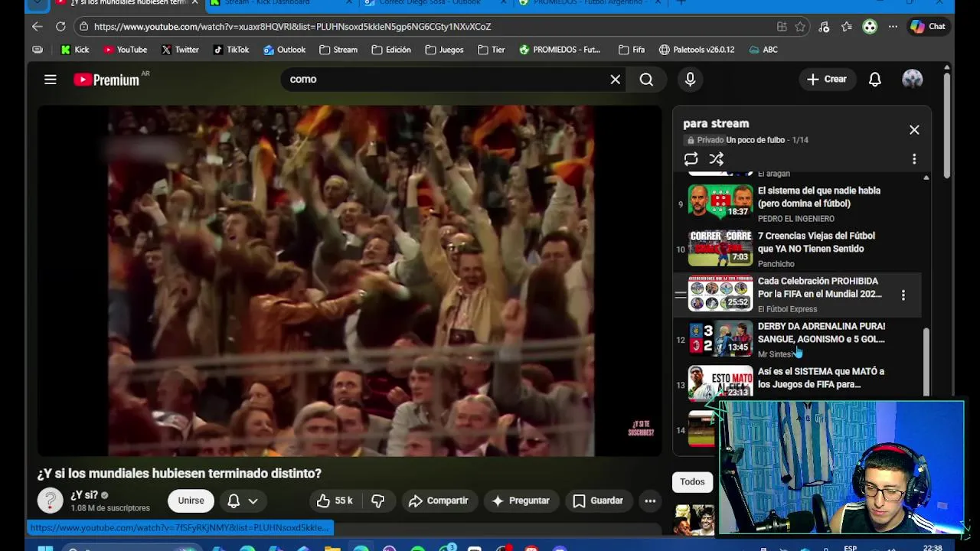Screen dimensions: 980x551
Task: Click the browser address bar URL
Action: coord(292,27)
